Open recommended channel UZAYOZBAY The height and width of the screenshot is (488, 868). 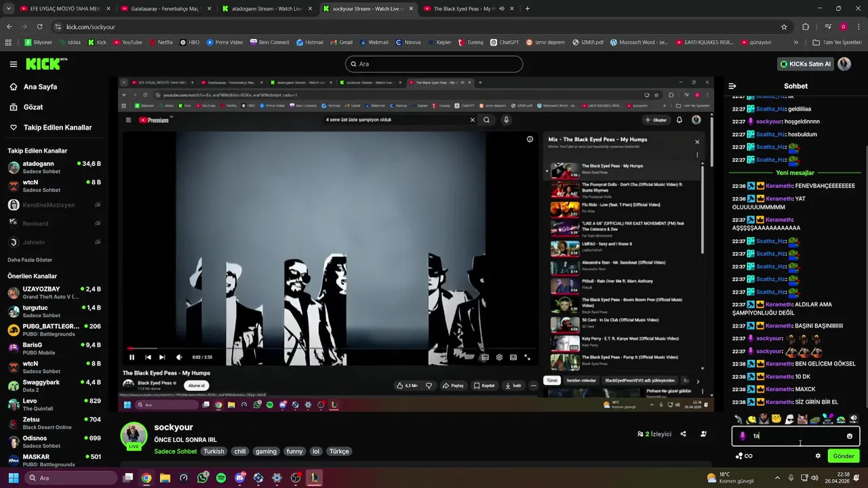pos(54,293)
